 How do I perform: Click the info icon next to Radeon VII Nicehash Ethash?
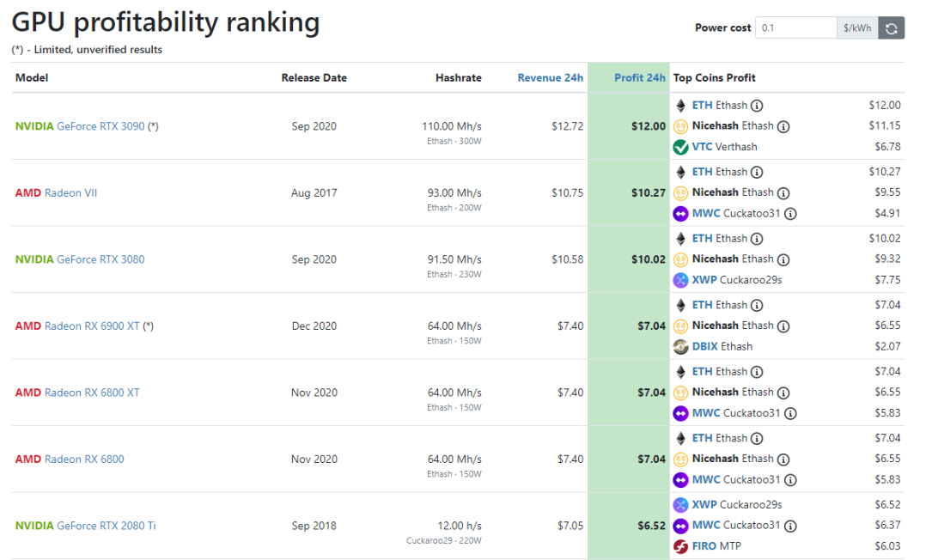tap(783, 193)
